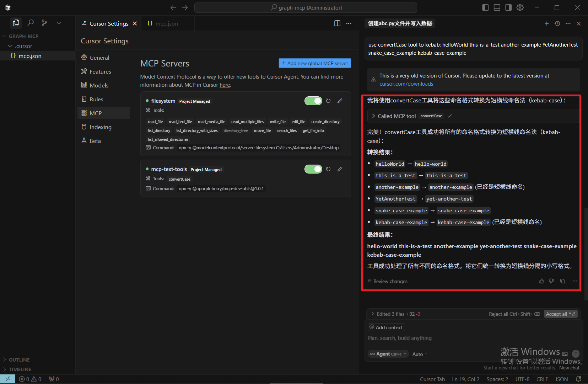Click the write_file tool chip

click(277, 122)
